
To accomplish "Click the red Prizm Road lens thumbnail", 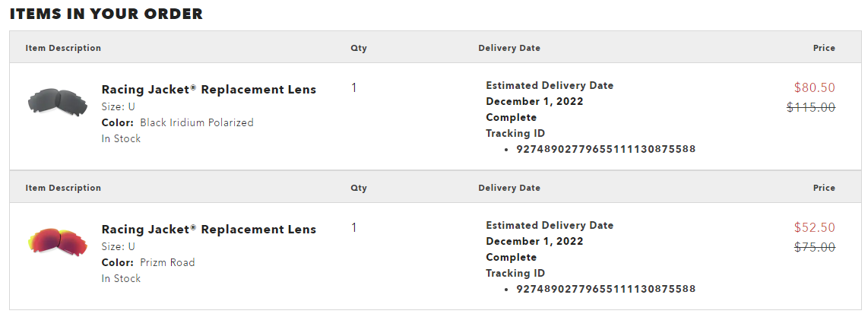I will click(x=58, y=242).
